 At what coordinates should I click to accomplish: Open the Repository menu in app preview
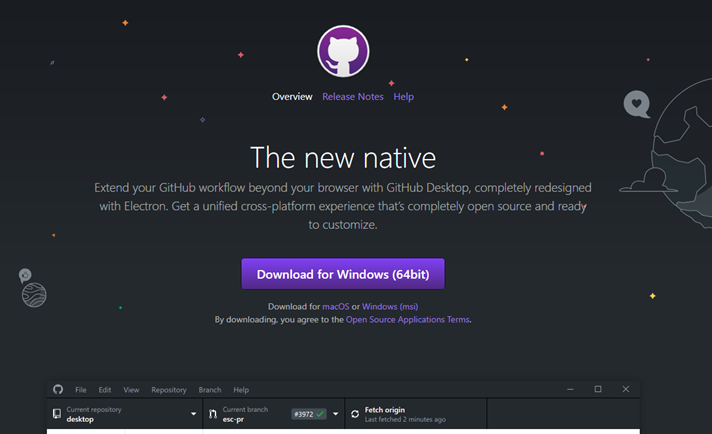(169, 390)
